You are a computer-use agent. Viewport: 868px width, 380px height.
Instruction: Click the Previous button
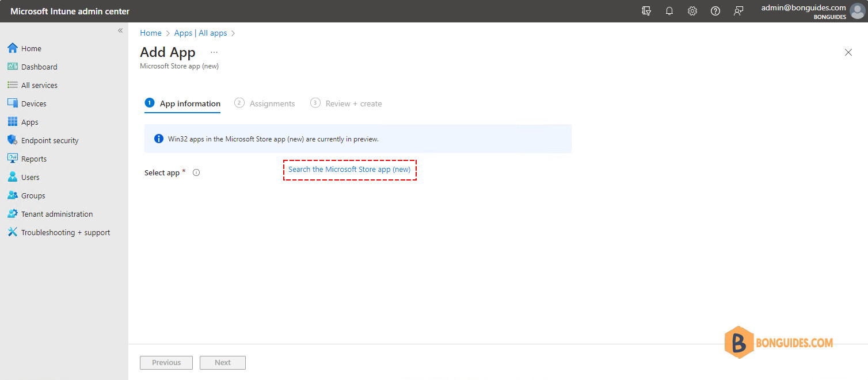[x=166, y=363]
